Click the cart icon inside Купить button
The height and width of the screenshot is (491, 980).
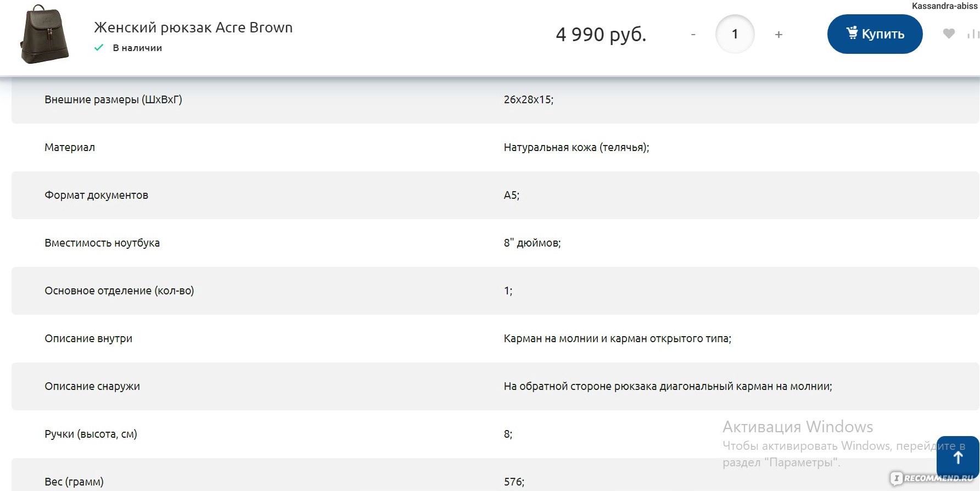coord(852,33)
